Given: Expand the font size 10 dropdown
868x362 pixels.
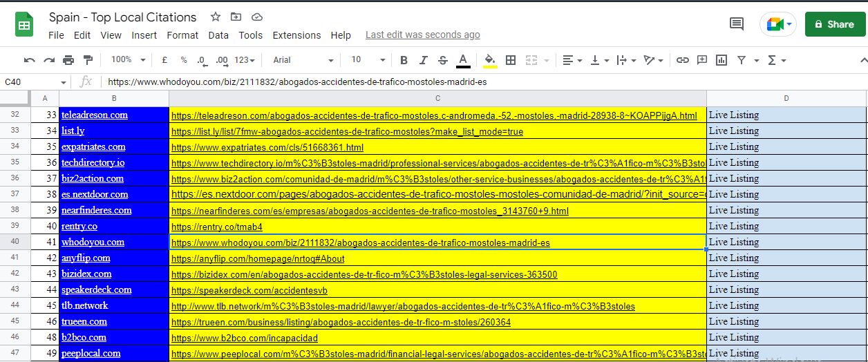Looking at the screenshot, I should pos(368,60).
